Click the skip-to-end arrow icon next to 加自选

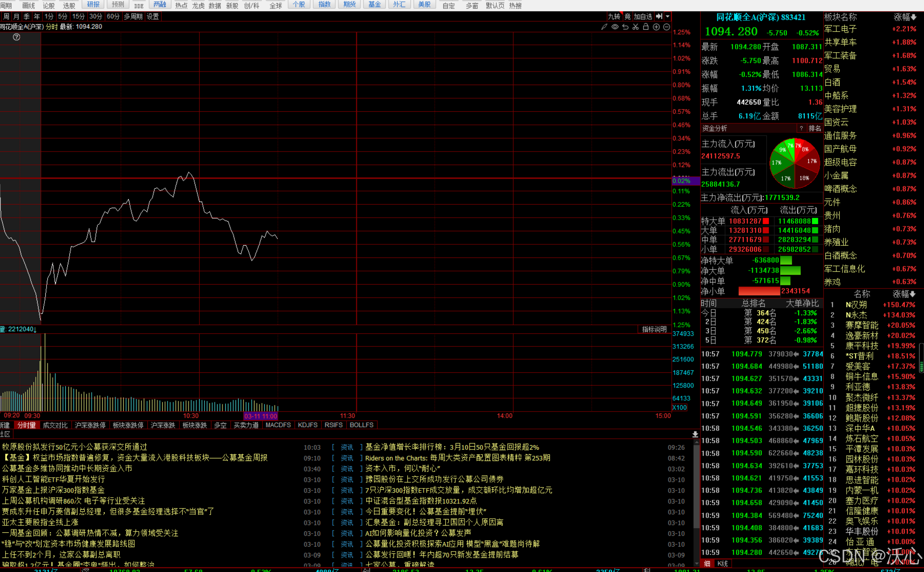coord(659,16)
